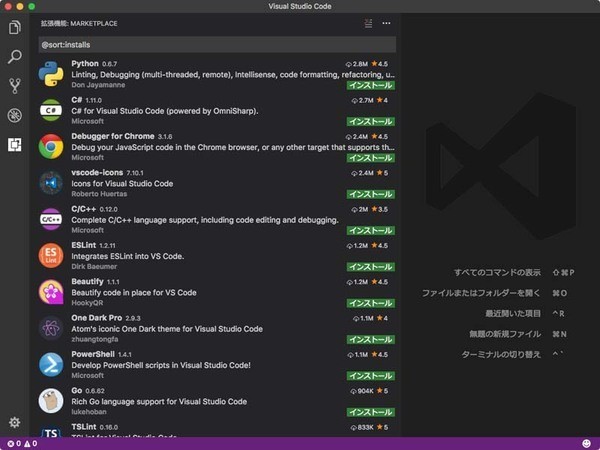
Task: Click 'Beautify code in place' description
Action: 134,293
